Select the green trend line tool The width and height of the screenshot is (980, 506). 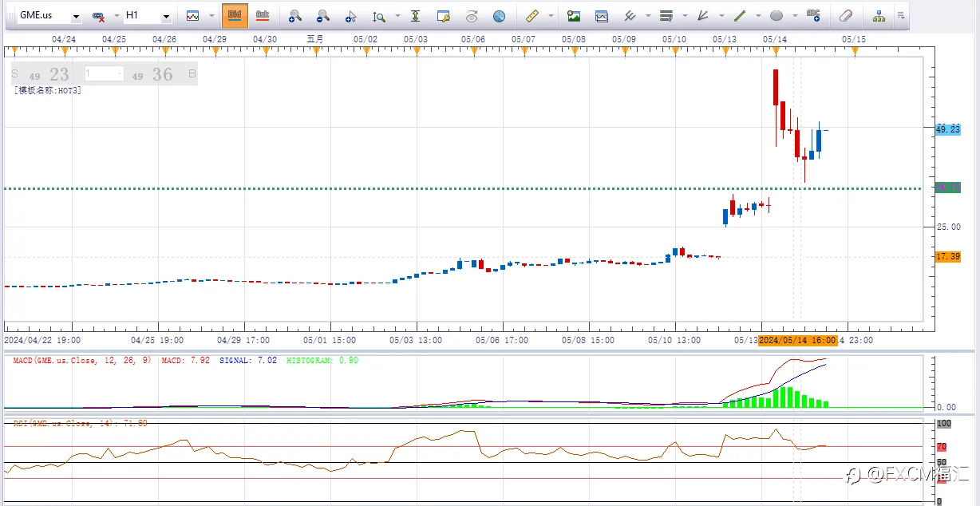point(740,16)
